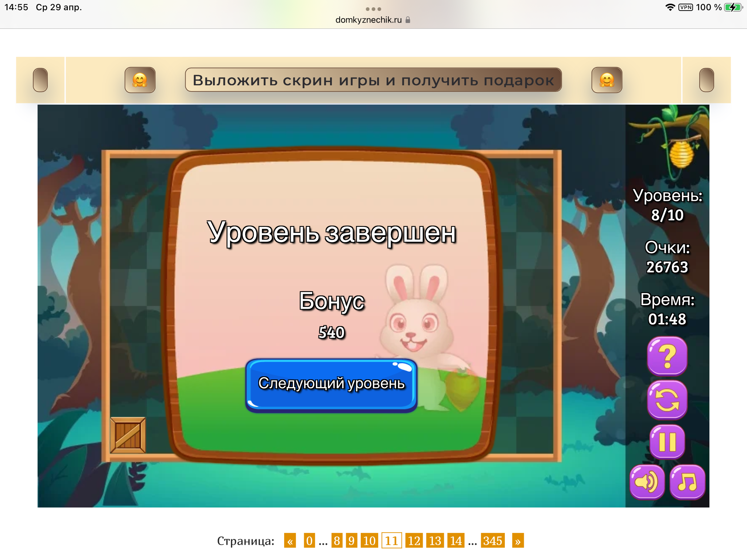
Task: Click the far right banner scroll button
Action: point(706,80)
